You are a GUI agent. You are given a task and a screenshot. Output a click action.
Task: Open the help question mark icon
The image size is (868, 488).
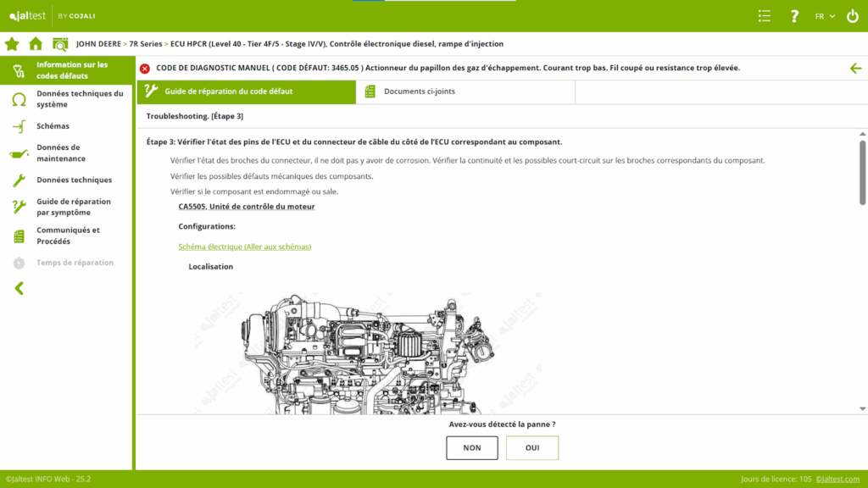click(794, 16)
